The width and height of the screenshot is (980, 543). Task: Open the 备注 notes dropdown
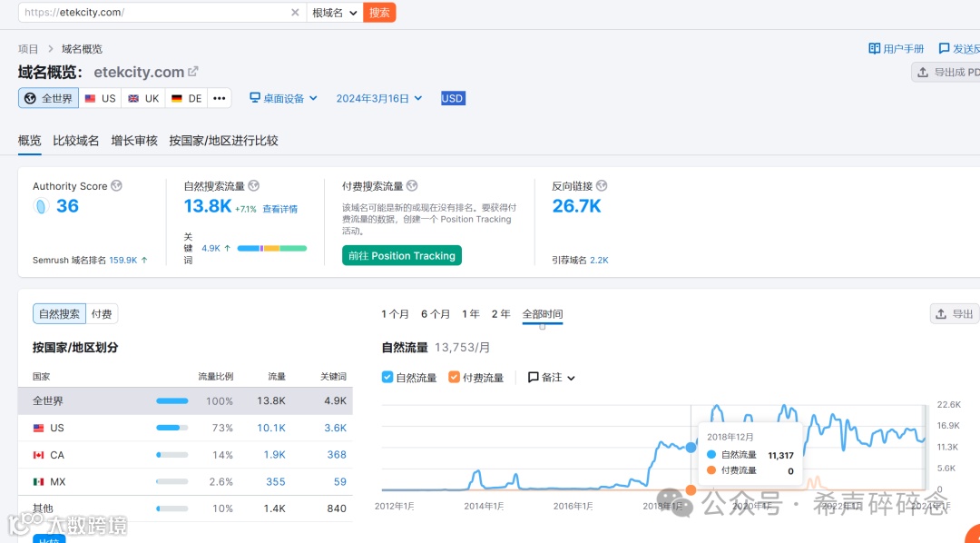(552, 377)
